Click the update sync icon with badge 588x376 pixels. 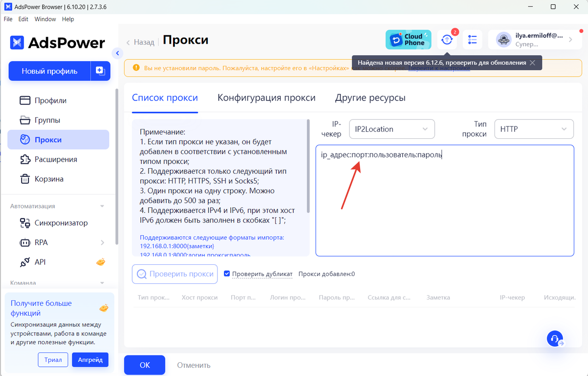click(447, 40)
